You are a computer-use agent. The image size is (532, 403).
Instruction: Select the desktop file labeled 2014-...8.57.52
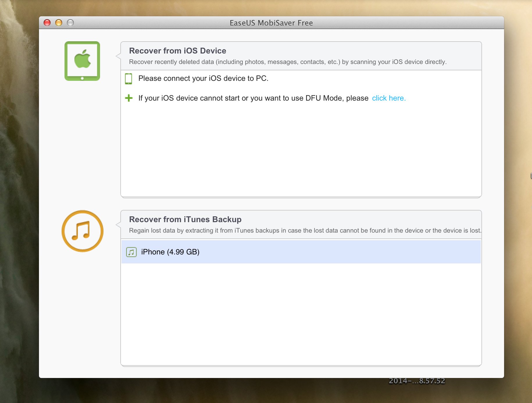pyautogui.click(x=417, y=381)
